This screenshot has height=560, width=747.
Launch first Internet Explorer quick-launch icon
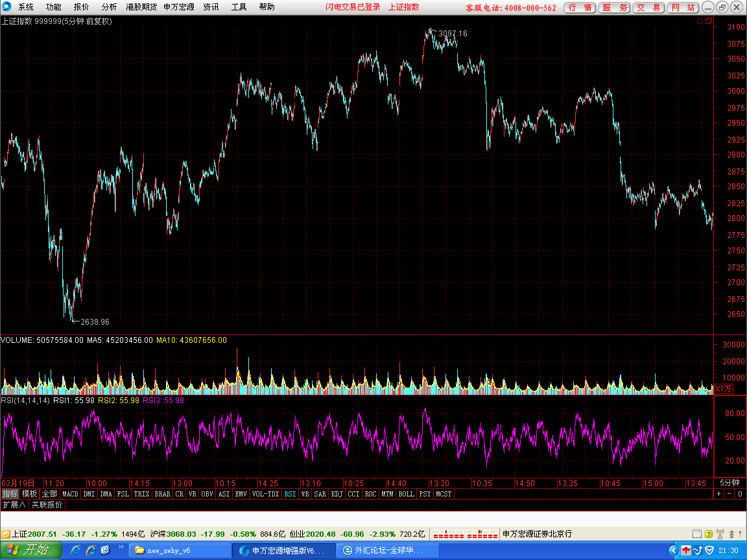(x=76, y=550)
